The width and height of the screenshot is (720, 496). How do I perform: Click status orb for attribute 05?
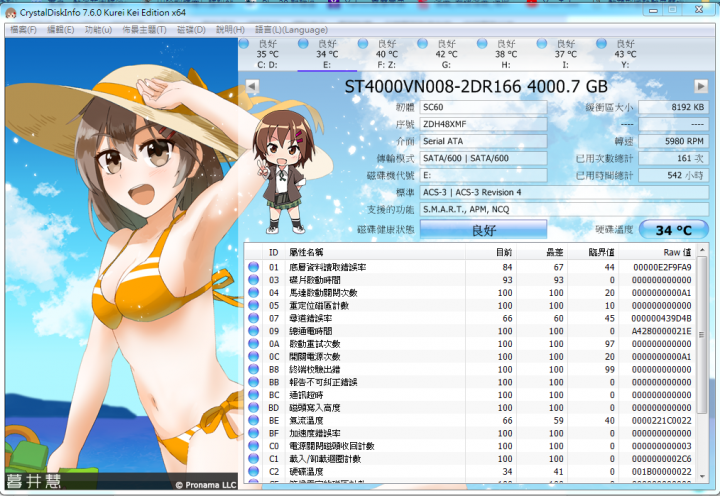(253, 305)
